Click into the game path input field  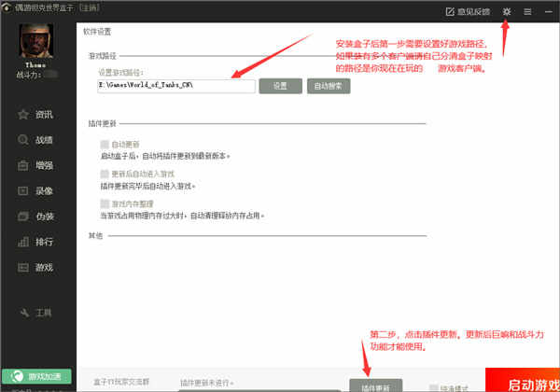coord(176,86)
